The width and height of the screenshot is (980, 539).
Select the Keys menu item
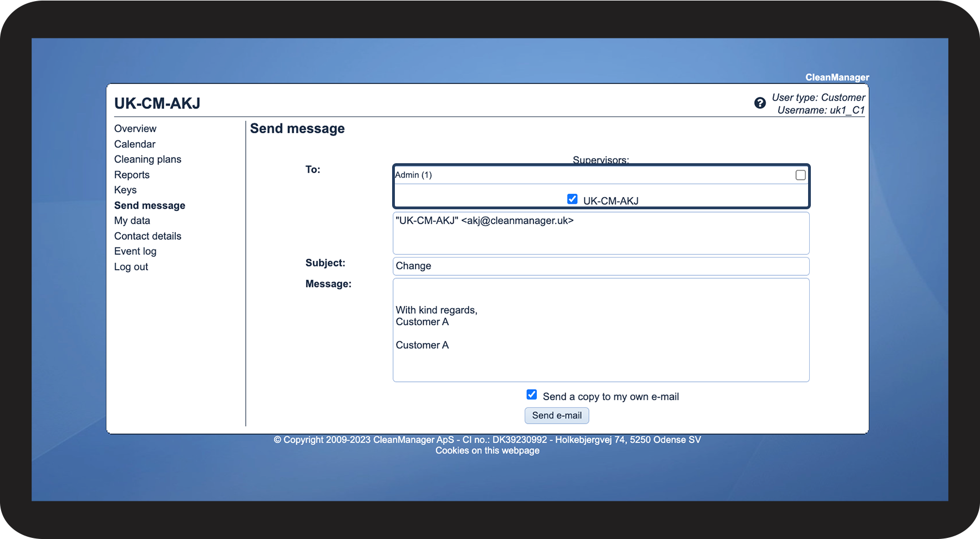point(125,190)
